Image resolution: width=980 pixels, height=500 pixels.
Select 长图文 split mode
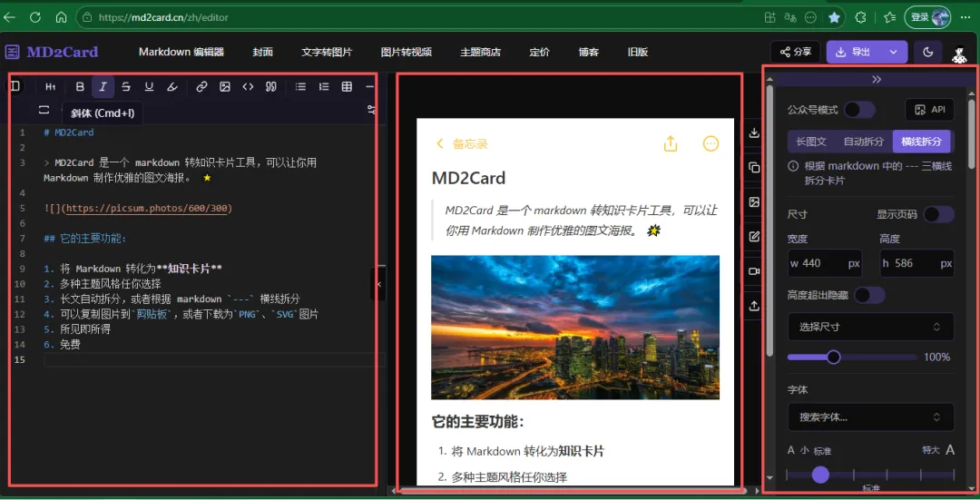(811, 142)
